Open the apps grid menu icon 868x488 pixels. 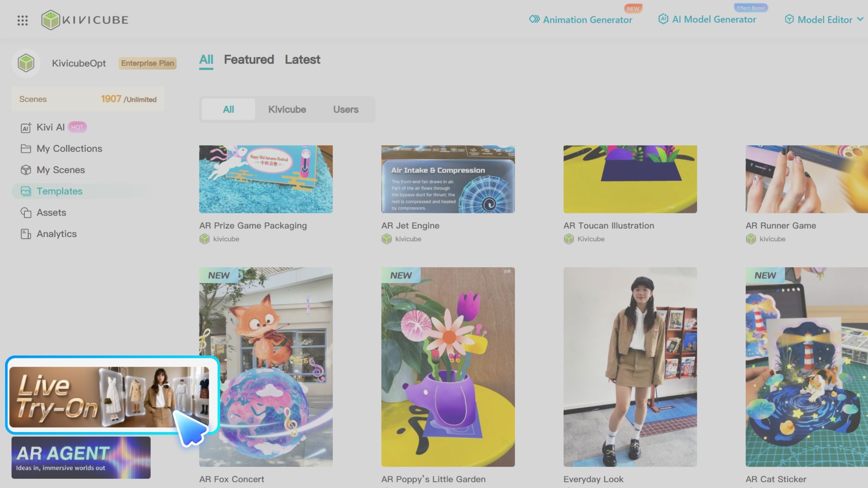22,20
